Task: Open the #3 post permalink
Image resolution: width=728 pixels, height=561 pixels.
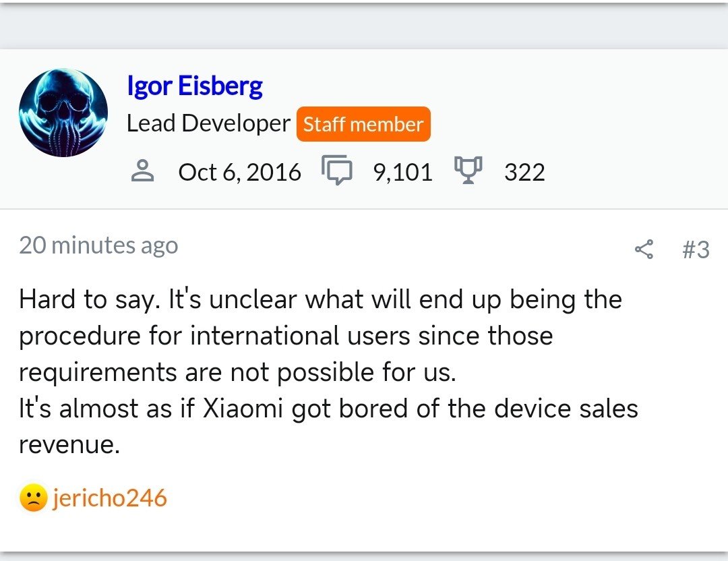Action: coord(695,249)
